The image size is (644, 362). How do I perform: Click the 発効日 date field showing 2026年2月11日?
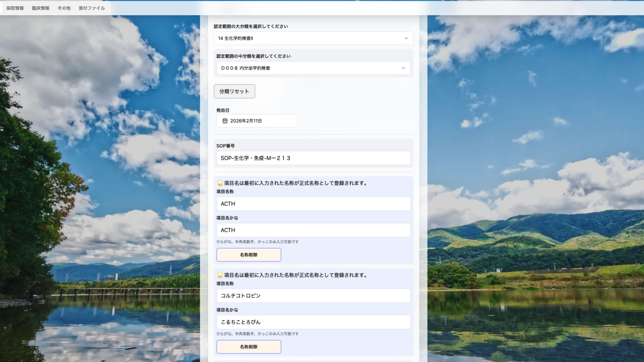pos(257,121)
